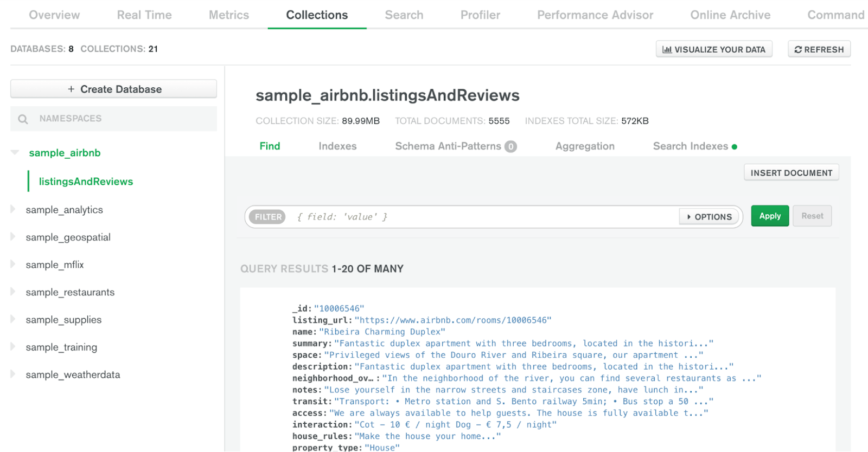The width and height of the screenshot is (868, 452).
Task: Click Visualize Your Data button
Action: point(714,49)
